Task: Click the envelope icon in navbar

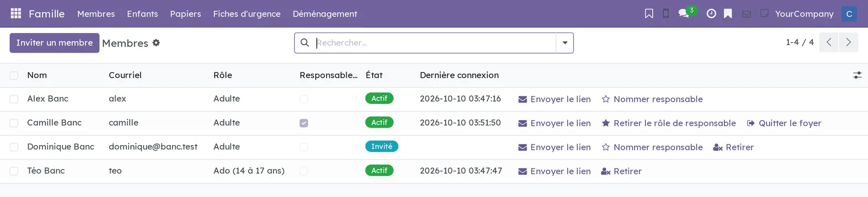Action: [746, 14]
